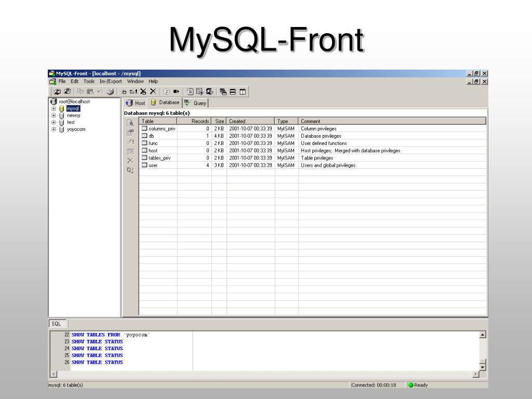Viewport: 532px width, 399px height.
Task: Click the side icon of a box with pencil
Action: [x=130, y=151]
